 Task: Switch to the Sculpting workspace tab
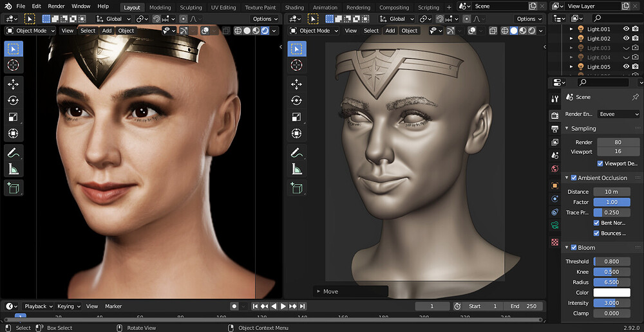point(191,7)
